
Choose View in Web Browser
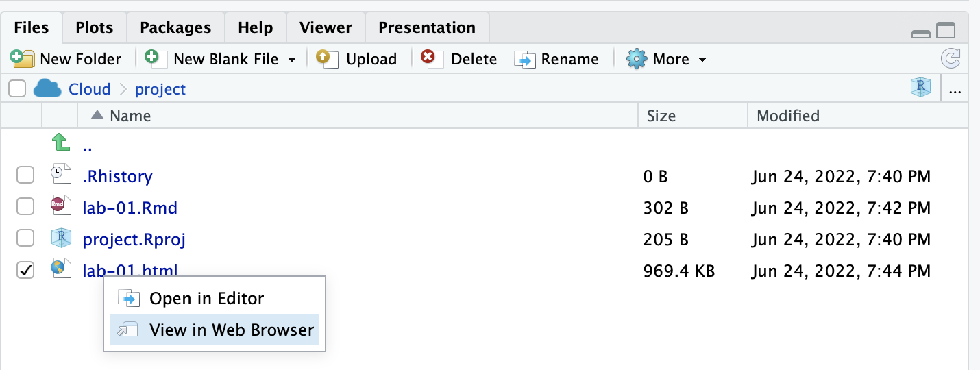click(x=232, y=330)
